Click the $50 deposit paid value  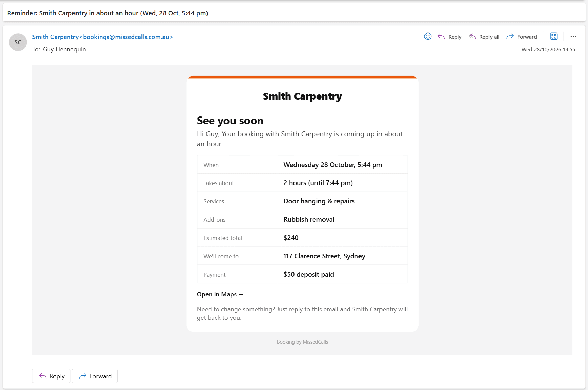pos(309,275)
